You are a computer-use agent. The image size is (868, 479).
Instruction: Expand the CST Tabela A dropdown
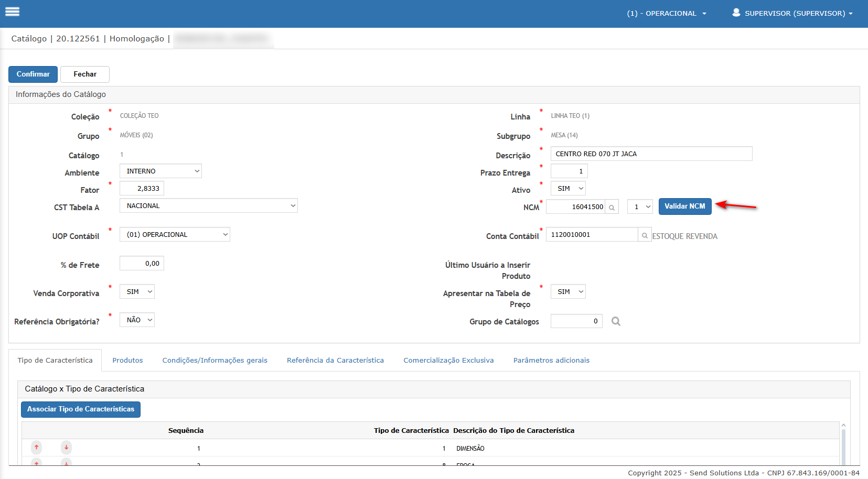coord(208,206)
